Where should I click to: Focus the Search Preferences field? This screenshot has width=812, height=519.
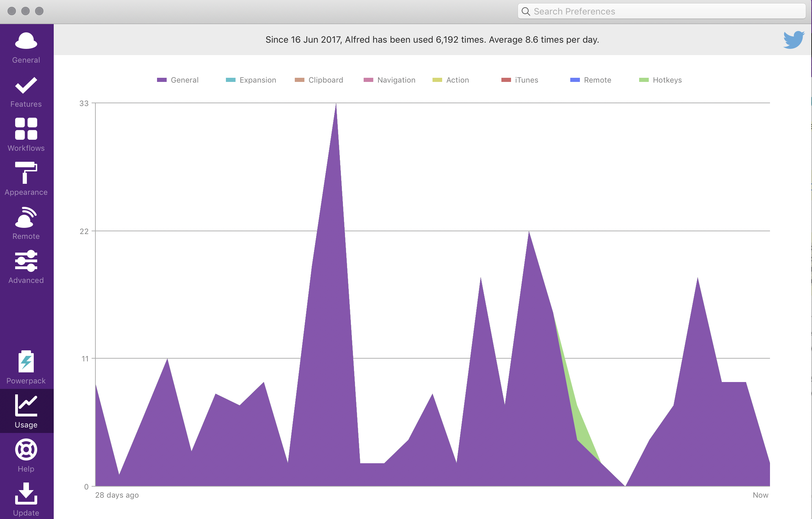662,11
